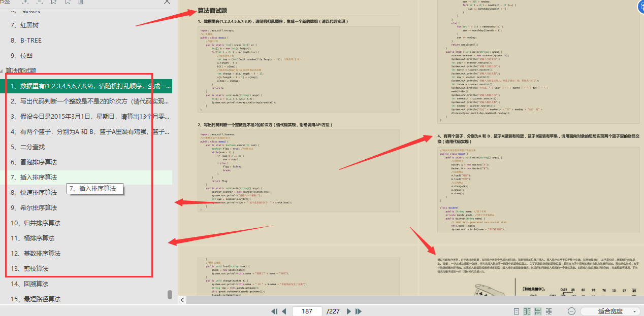Screen dimensions: 644x316
Task: Switch to continuous two-page view
Action: 549,311
